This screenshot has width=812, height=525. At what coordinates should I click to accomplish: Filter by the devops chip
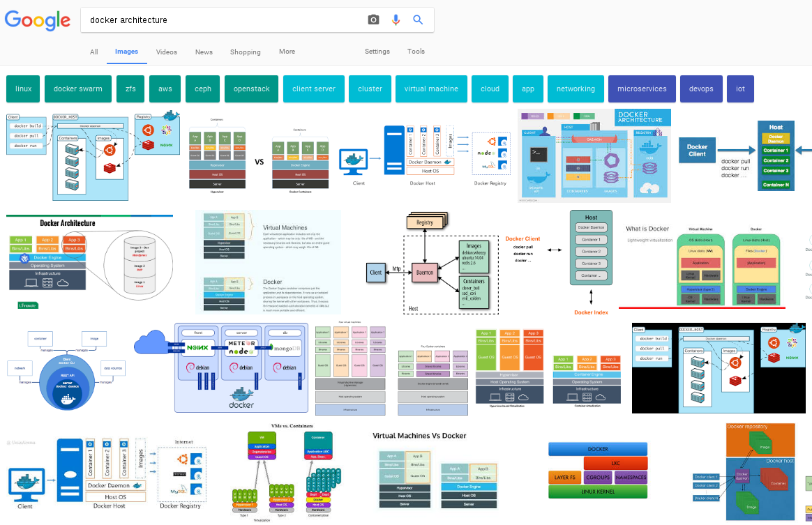coord(700,89)
